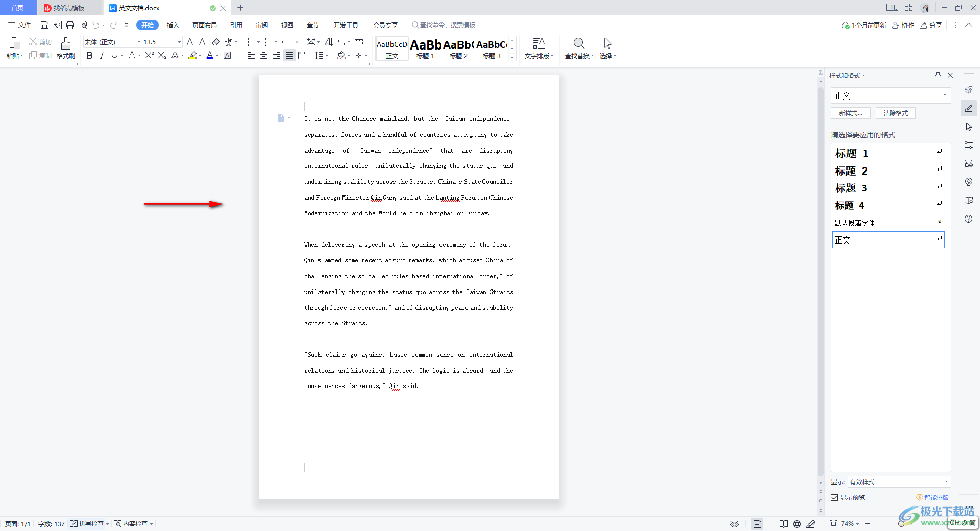This screenshot has height=531, width=980.
Task: Open the 页面布局 (Page Layout) tab
Action: point(204,25)
